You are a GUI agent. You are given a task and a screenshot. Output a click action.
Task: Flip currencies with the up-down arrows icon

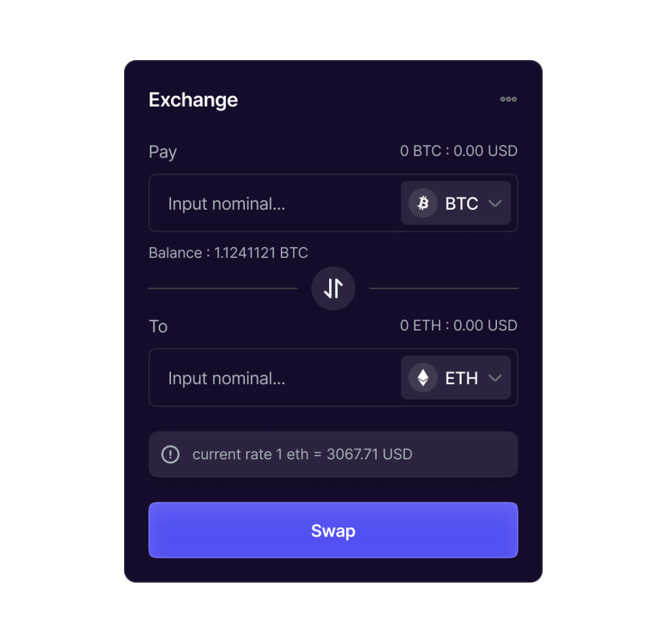point(333,288)
